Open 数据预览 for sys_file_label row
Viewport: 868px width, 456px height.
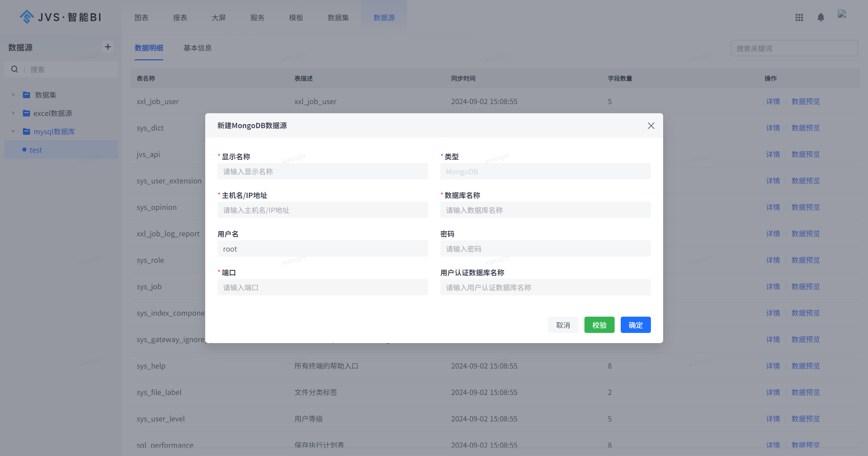tap(805, 392)
